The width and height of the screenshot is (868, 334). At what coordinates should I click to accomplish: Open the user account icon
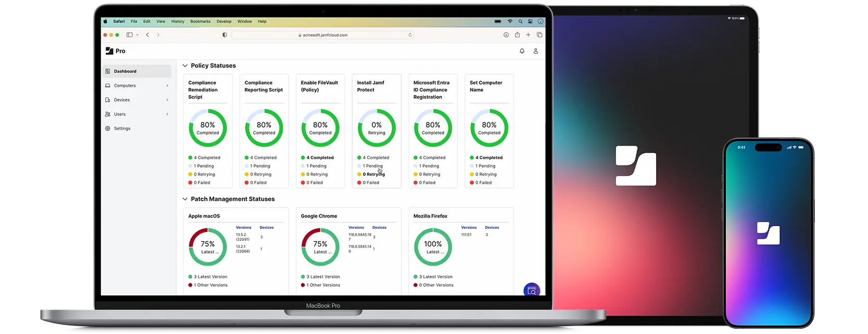(x=535, y=51)
